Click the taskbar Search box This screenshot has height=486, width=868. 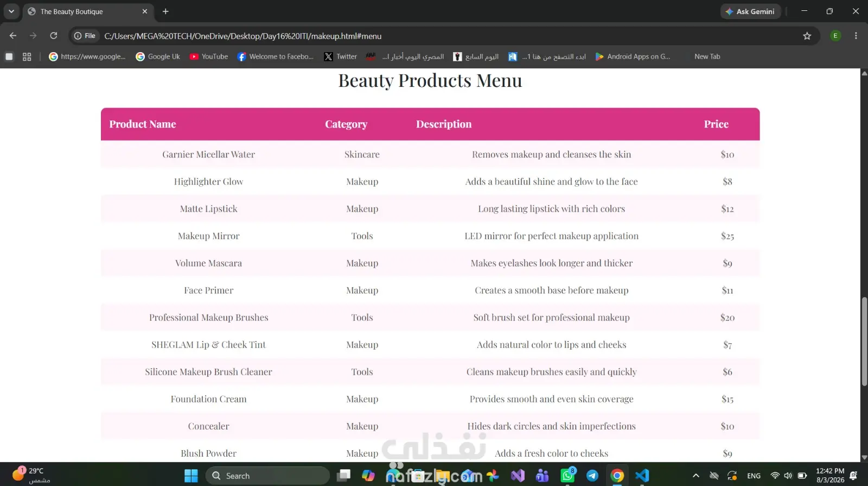pyautogui.click(x=267, y=476)
